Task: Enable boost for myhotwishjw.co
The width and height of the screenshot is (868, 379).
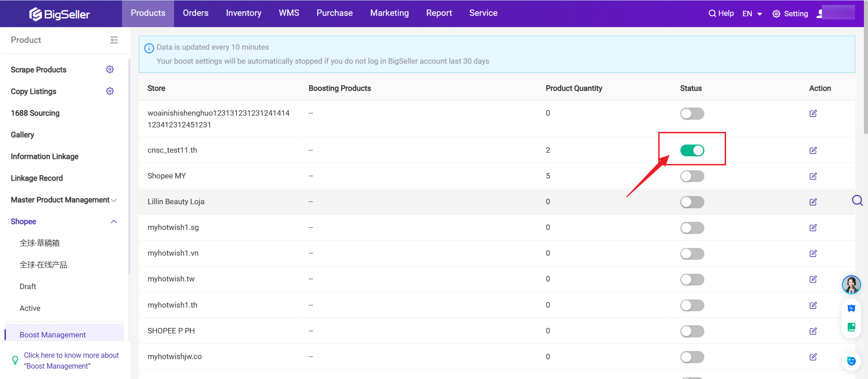Action: pyautogui.click(x=692, y=357)
